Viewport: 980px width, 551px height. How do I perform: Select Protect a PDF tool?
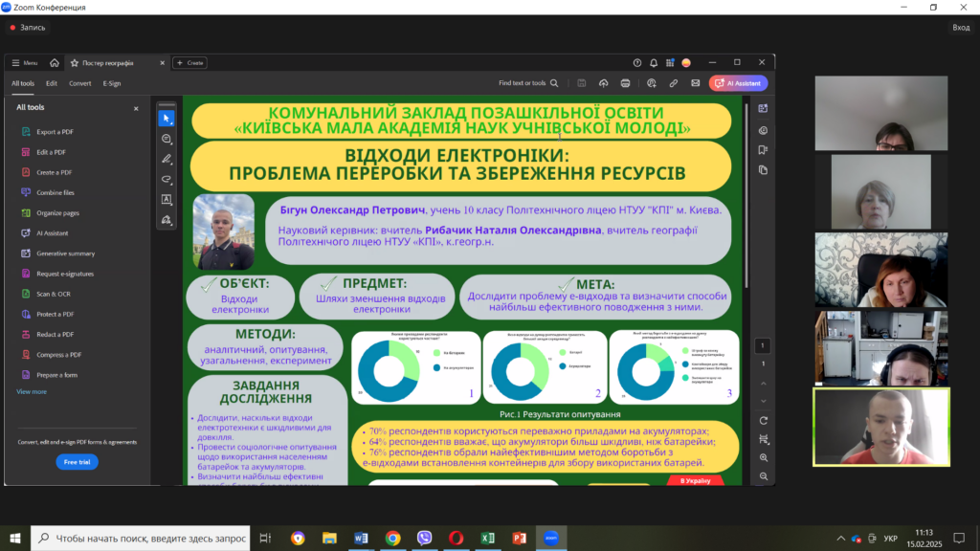point(55,314)
